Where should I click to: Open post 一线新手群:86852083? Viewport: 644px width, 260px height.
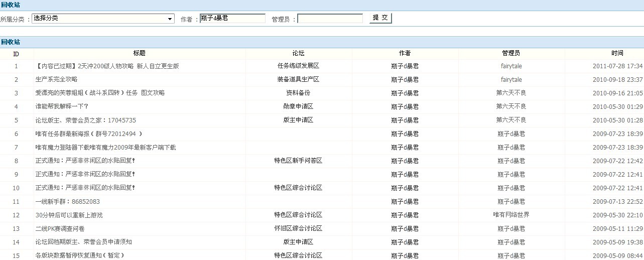pos(67,201)
